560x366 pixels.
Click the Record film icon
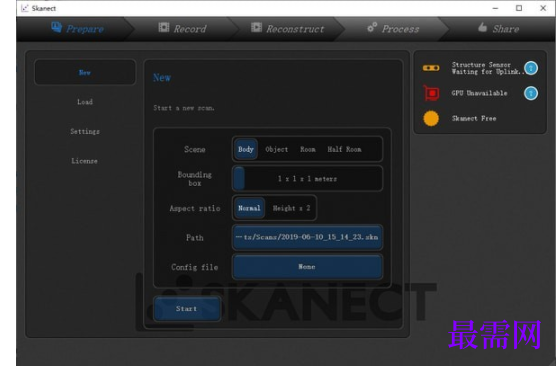pos(164,27)
